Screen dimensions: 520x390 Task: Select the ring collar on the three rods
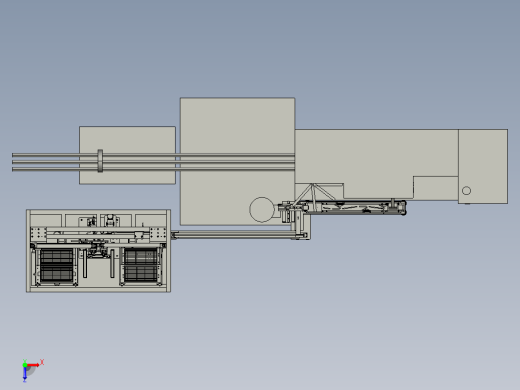point(100,161)
